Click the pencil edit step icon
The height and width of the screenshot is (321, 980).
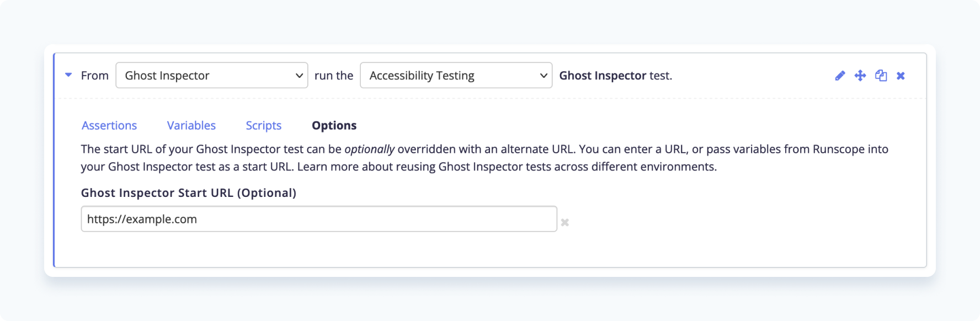[x=840, y=76]
